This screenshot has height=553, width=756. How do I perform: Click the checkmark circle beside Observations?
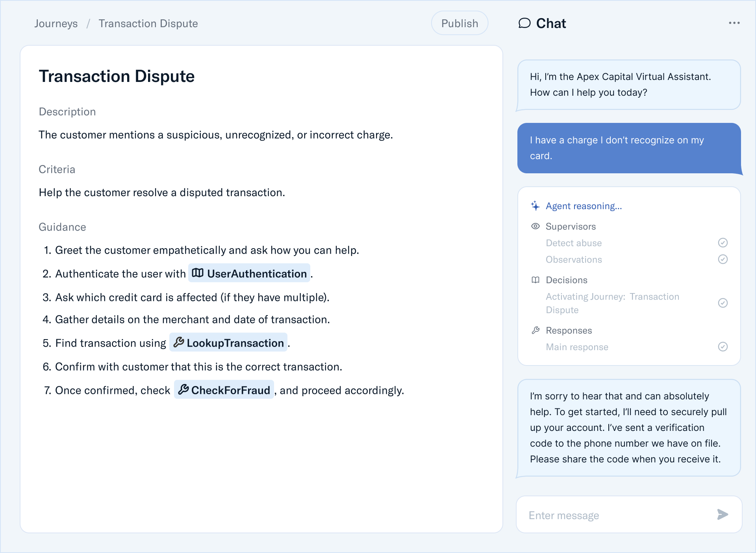(x=723, y=259)
